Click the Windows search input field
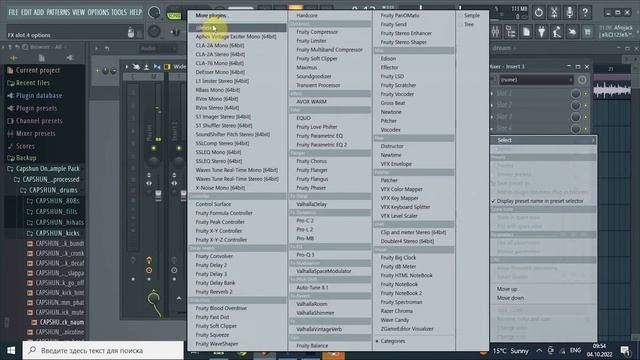640x360 pixels. click(103, 351)
